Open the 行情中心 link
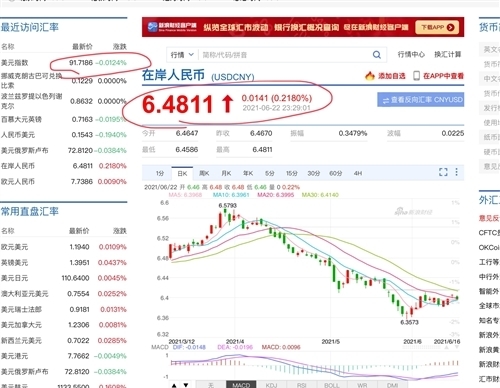Image resolution: width=500 pixels, height=388 pixels. (411, 54)
